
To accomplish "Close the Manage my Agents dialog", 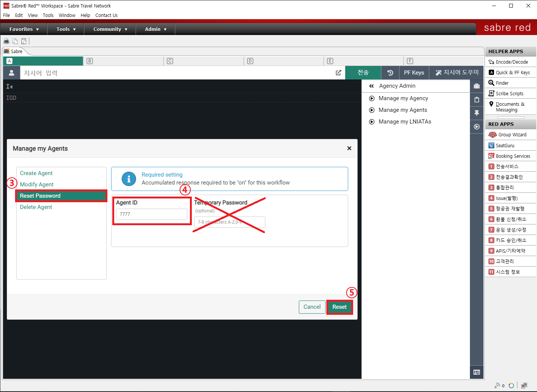I will [349, 148].
